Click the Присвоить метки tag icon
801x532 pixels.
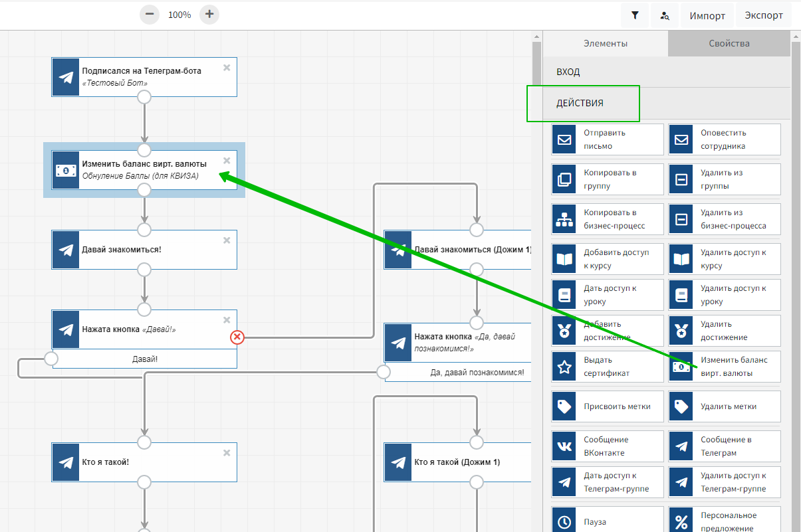click(565, 406)
